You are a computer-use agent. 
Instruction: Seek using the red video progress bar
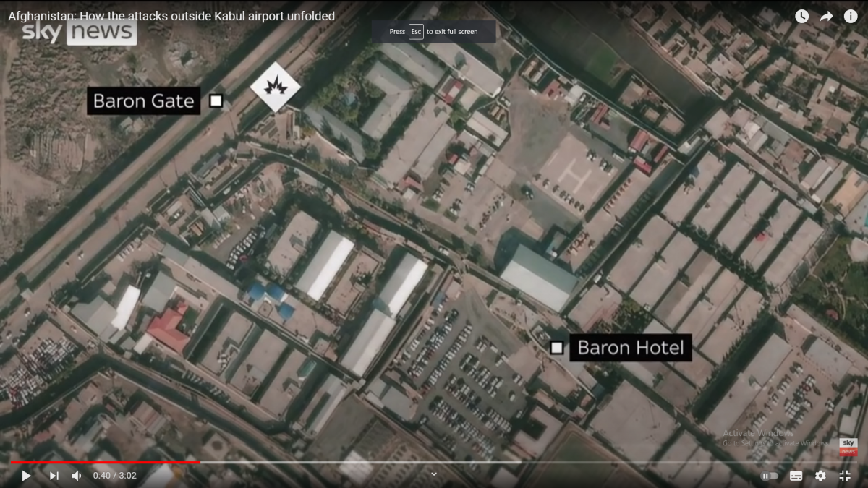click(105, 462)
